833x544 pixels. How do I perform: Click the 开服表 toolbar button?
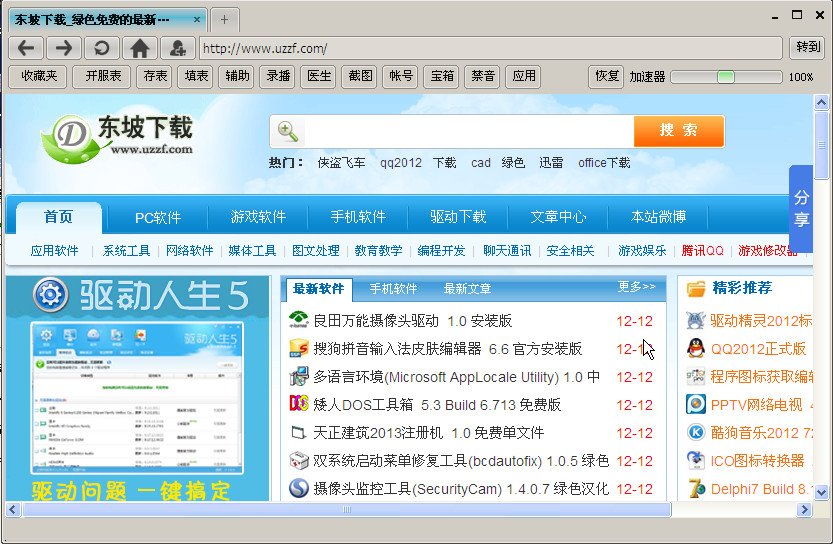103,76
